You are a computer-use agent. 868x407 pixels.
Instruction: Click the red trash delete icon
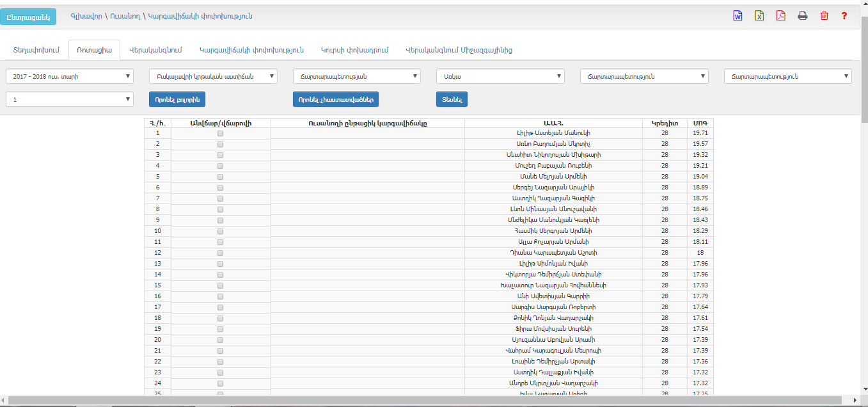click(824, 16)
